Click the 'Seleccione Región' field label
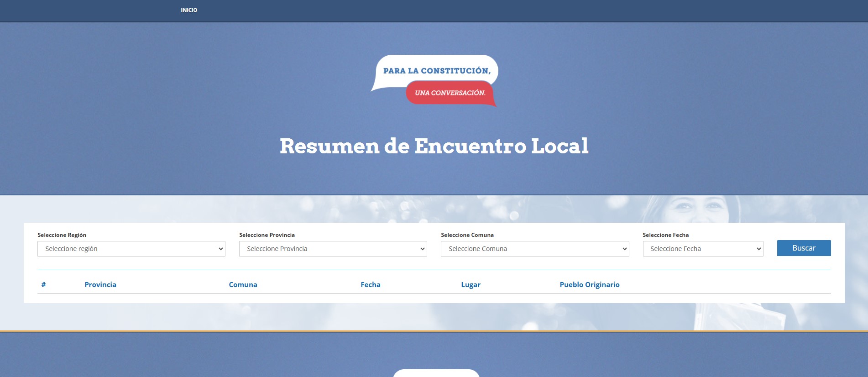Screen dimensions: 868x377 pos(62,235)
